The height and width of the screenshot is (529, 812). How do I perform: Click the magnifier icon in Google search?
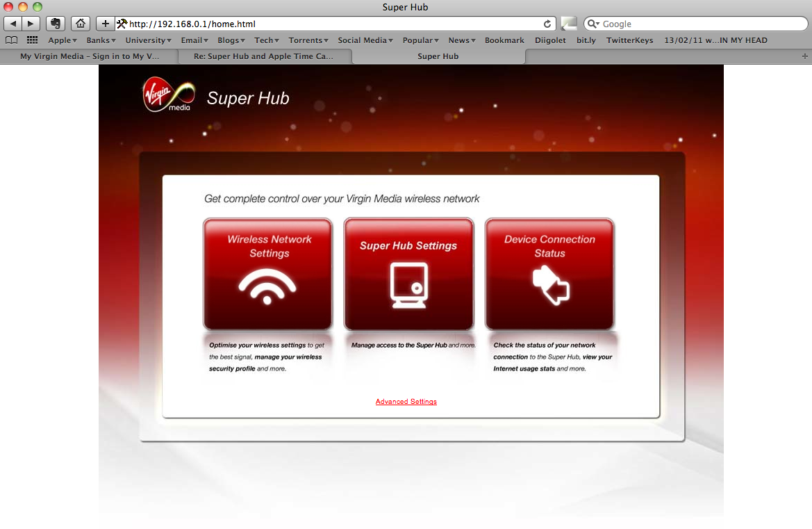point(593,24)
